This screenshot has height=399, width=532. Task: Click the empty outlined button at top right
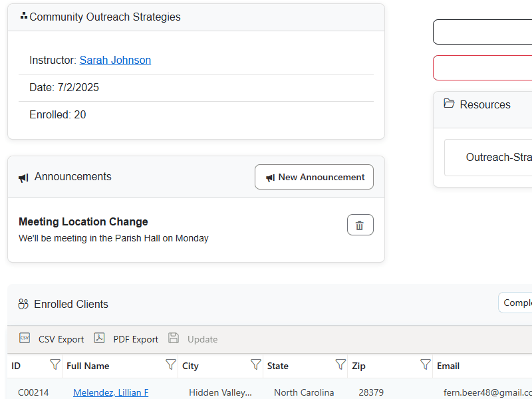pyautogui.click(x=482, y=32)
